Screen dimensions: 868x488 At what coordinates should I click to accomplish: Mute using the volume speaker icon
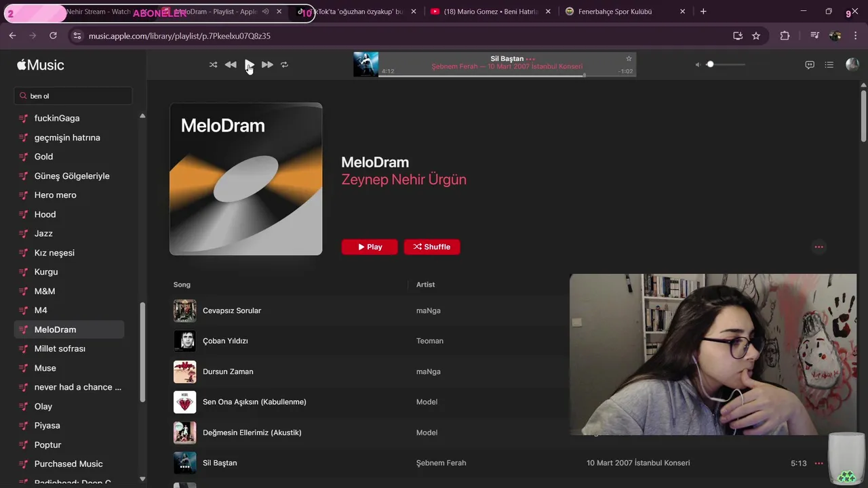click(x=697, y=64)
